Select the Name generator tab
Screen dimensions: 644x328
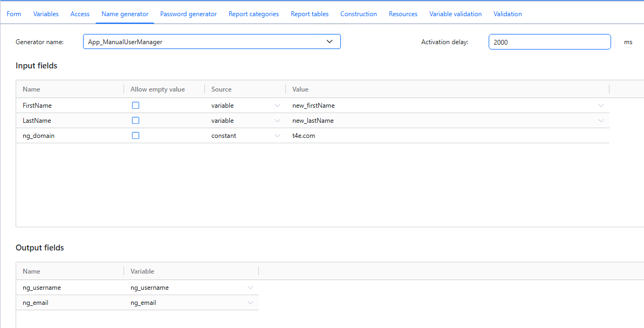point(125,14)
